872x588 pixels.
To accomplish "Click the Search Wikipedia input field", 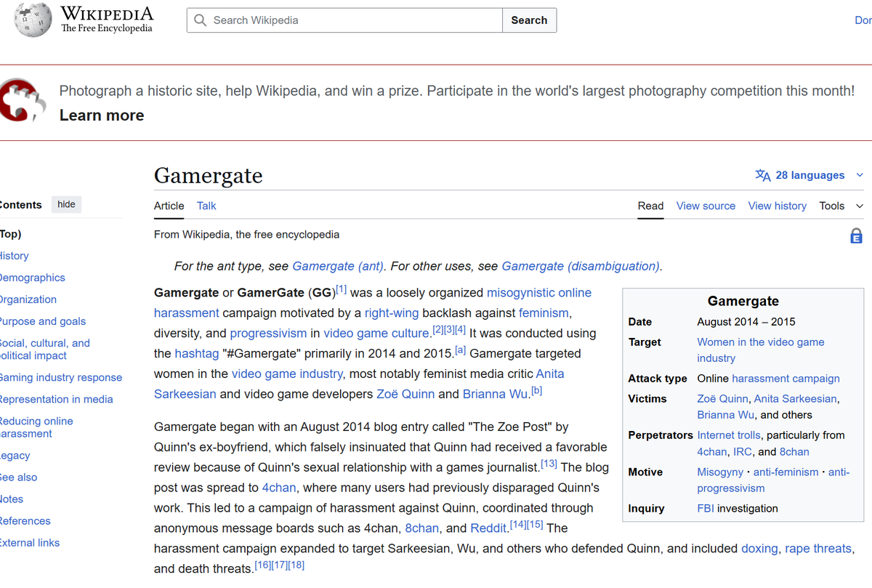I will click(x=344, y=20).
